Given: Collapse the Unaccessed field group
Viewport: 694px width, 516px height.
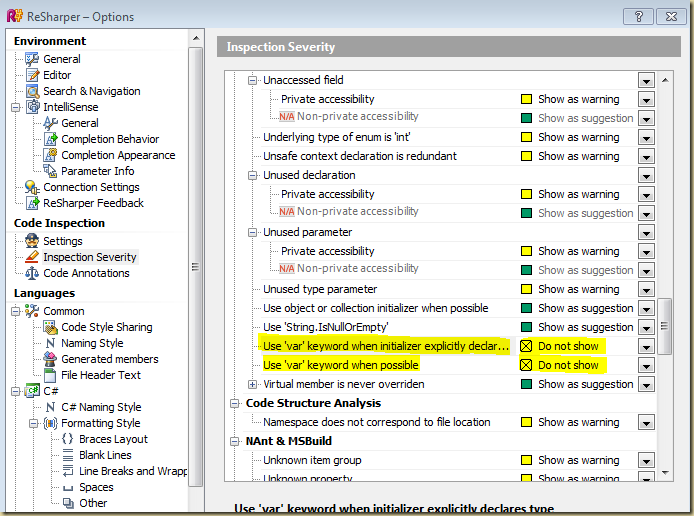Looking at the screenshot, I should pyautogui.click(x=252, y=80).
